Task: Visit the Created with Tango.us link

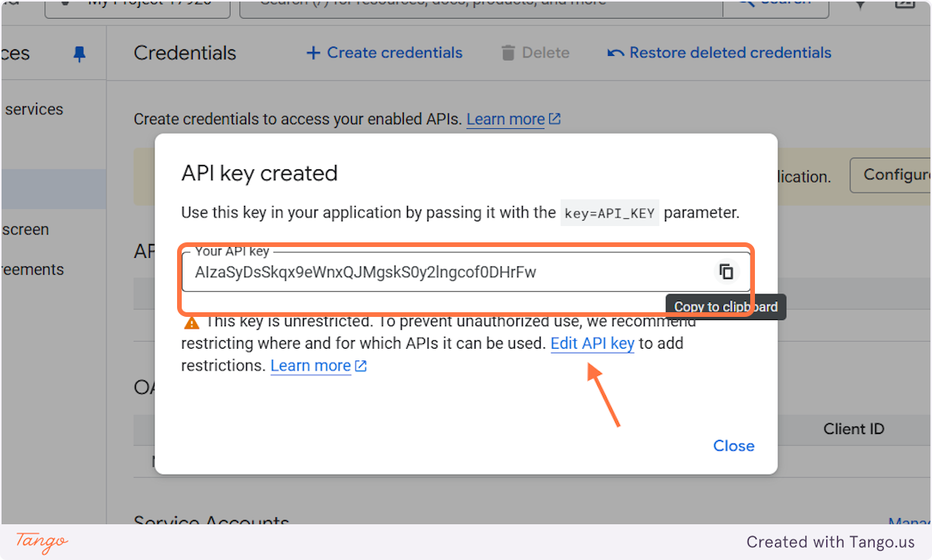Action: [x=831, y=541]
